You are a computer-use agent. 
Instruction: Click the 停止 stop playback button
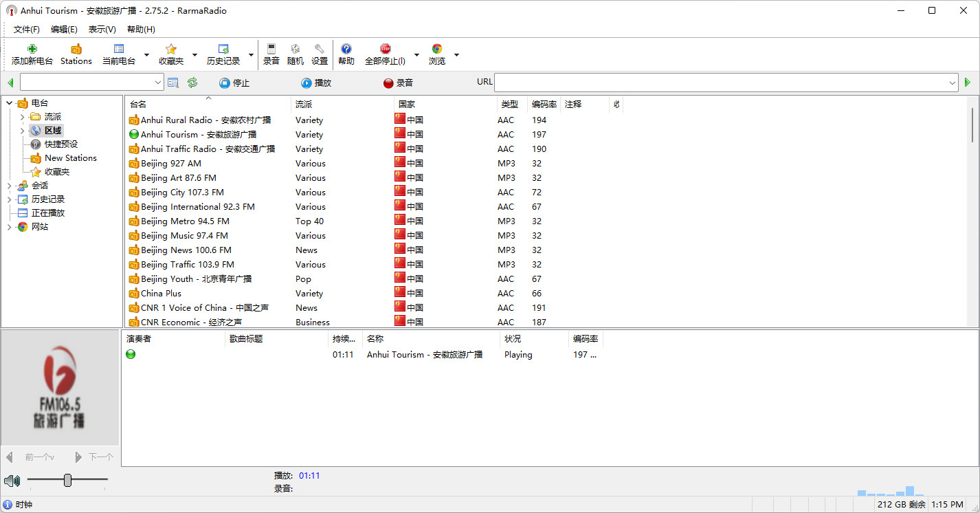coord(234,83)
